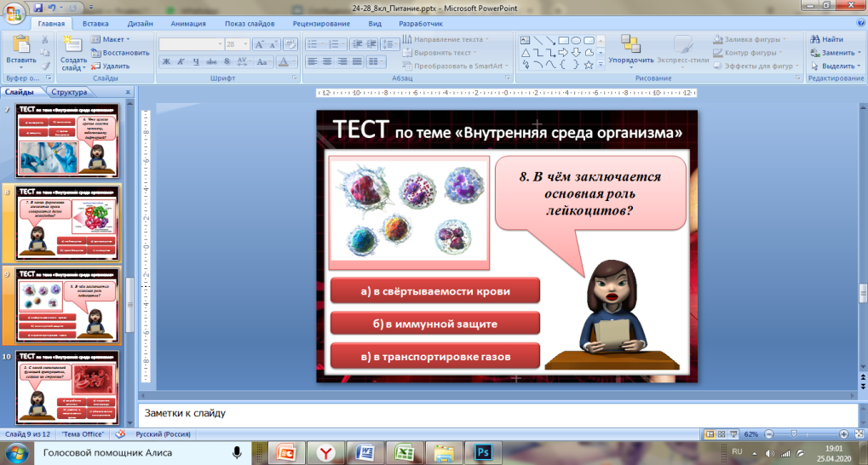
Task: Click the Yandex browser taskbar icon
Action: click(325, 451)
